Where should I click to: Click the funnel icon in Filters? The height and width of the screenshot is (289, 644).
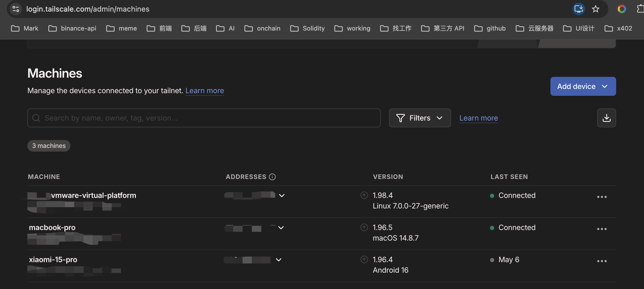[x=400, y=118]
